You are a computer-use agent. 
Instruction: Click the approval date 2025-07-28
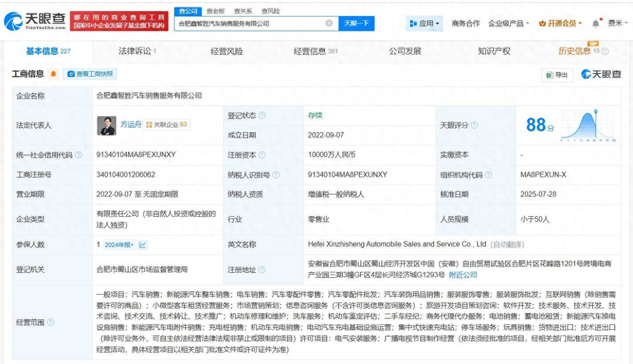[538, 194]
